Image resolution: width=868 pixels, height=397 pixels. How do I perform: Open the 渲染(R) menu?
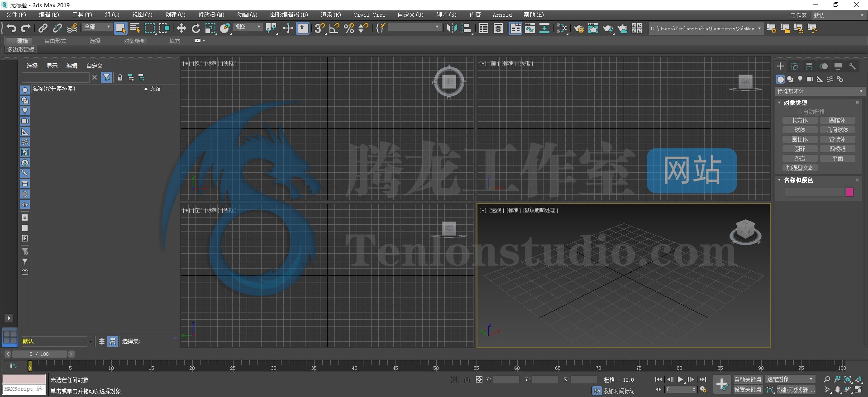pyautogui.click(x=331, y=15)
